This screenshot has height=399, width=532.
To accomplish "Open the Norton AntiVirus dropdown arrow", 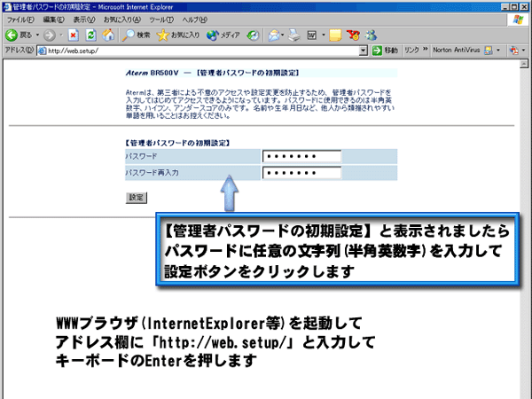I will (x=498, y=51).
